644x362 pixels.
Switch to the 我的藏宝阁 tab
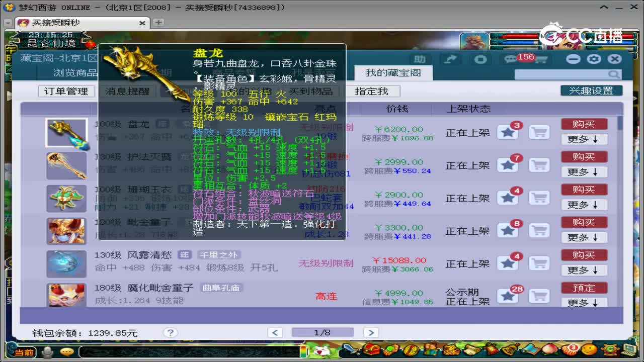coord(392,73)
